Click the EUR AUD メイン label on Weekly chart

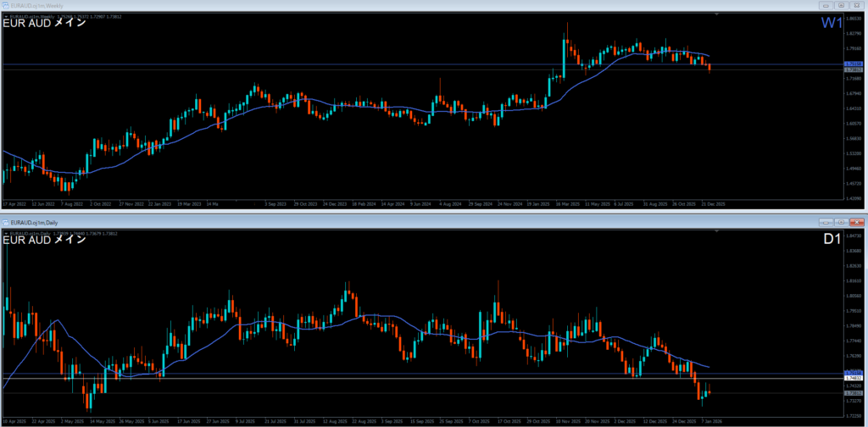pyautogui.click(x=44, y=24)
